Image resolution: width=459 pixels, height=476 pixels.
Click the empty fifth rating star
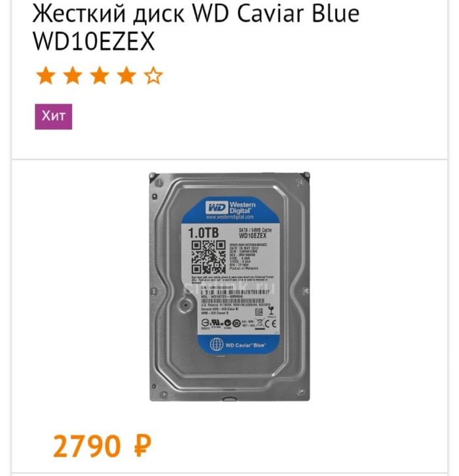pos(153,75)
